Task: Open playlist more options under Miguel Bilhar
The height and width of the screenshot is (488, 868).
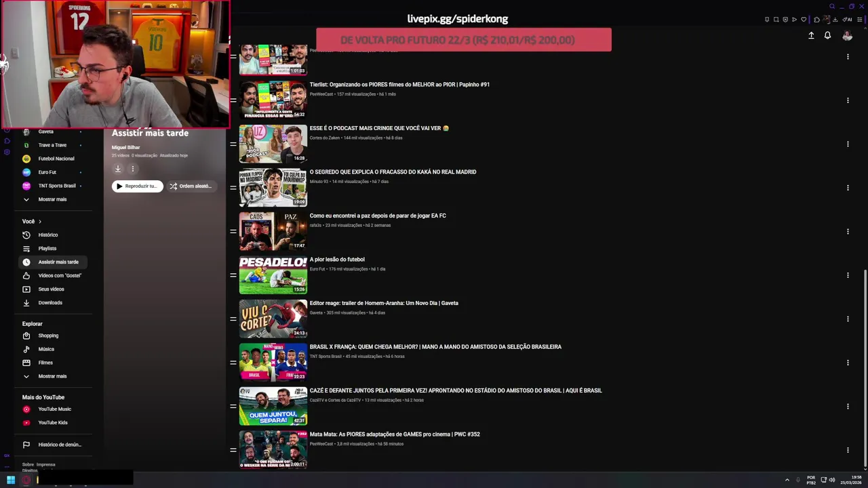Action: [x=133, y=169]
